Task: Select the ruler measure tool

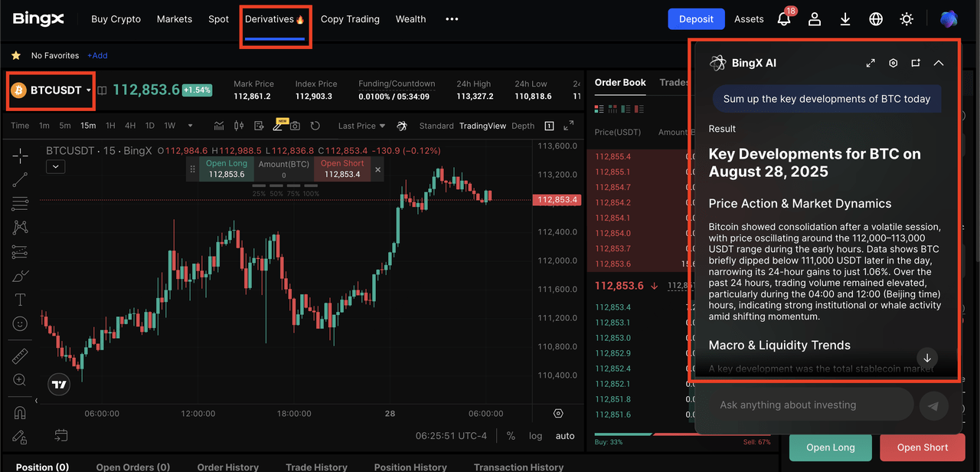Action: [20, 356]
